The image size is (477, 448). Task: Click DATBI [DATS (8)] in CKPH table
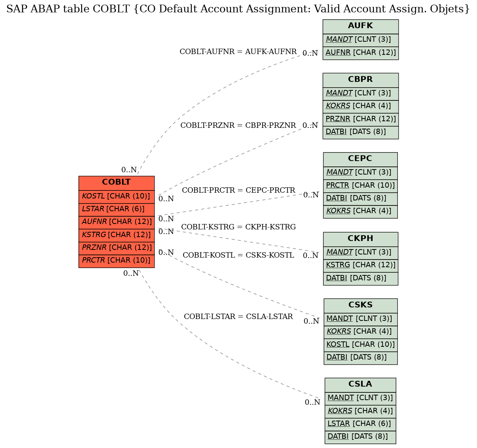[x=361, y=278]
